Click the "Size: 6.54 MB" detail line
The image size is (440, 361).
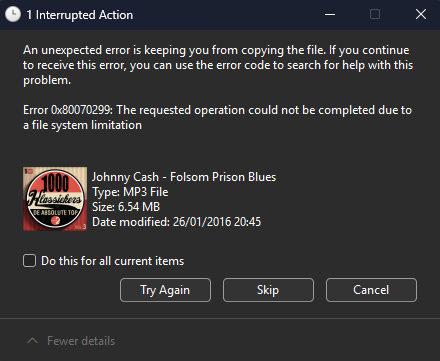click(126, 207)
